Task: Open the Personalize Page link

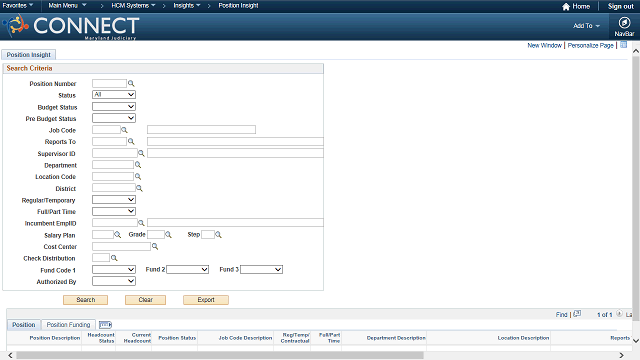Action: pyautogui.click(x=591, y=45)
